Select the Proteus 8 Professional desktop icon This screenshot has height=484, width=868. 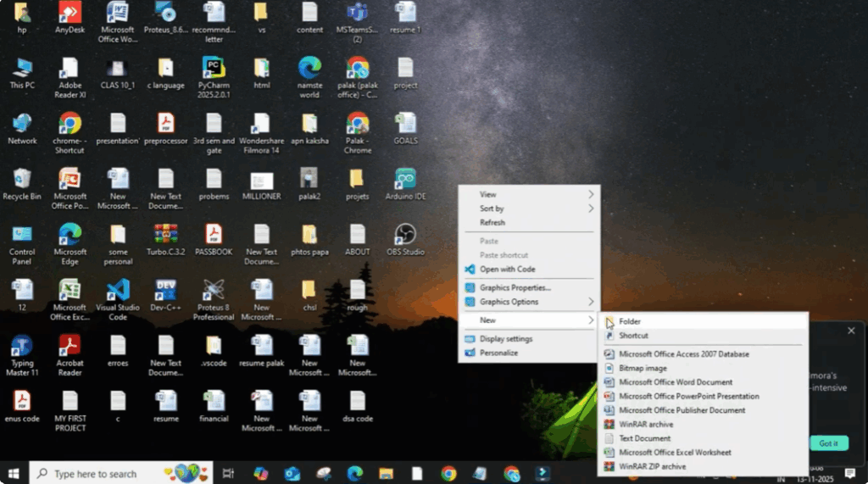pyautogui.click(x=214, y=299)
